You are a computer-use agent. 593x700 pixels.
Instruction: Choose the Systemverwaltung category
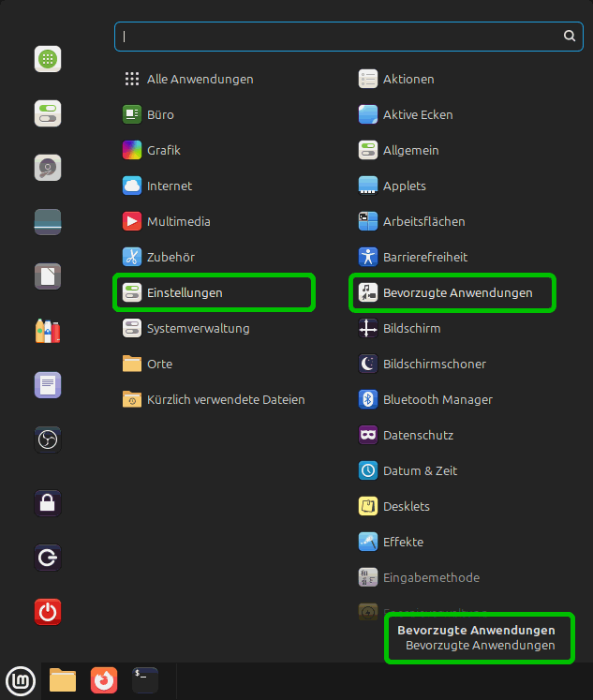coord(198,328)
